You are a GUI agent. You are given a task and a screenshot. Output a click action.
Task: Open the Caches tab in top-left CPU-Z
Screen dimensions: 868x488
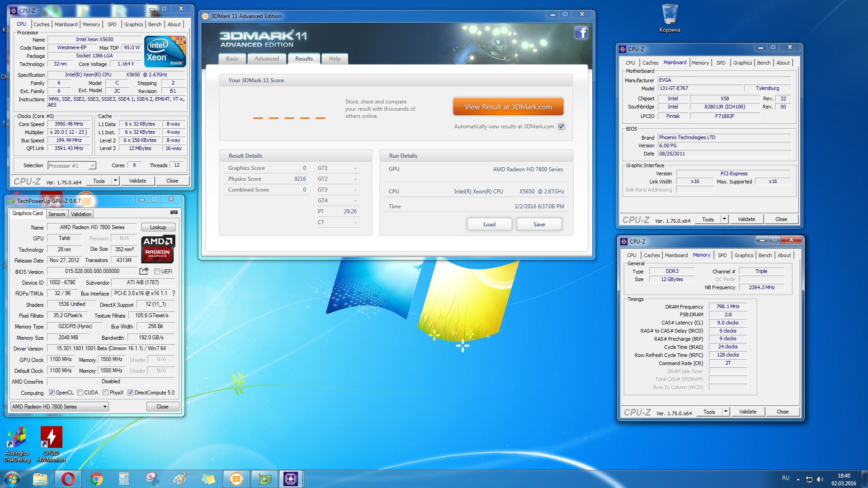point(41,24)
